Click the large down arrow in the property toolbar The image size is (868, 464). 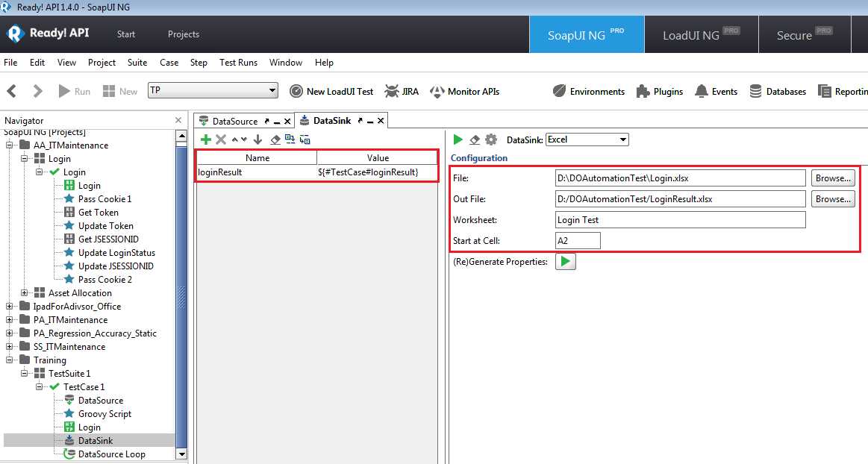(258, 139)
